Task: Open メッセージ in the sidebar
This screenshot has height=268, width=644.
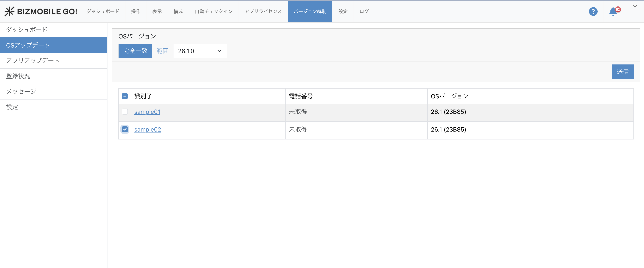Action: 21,91
